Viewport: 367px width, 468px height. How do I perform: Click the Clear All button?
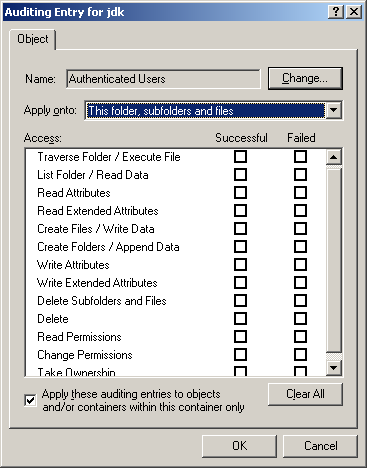pos(305,394)
